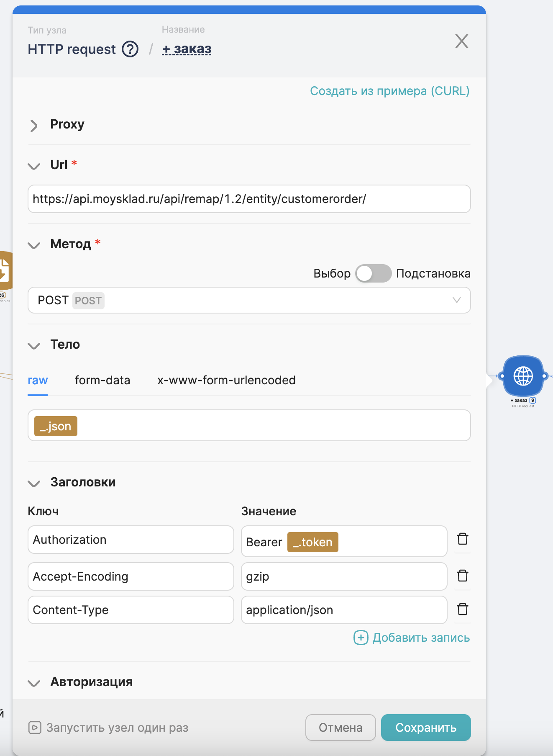Click the play icon for Запустить узел один раз
Screen dimensions: 553x756
pyautogui.click(x=35, y=728)
